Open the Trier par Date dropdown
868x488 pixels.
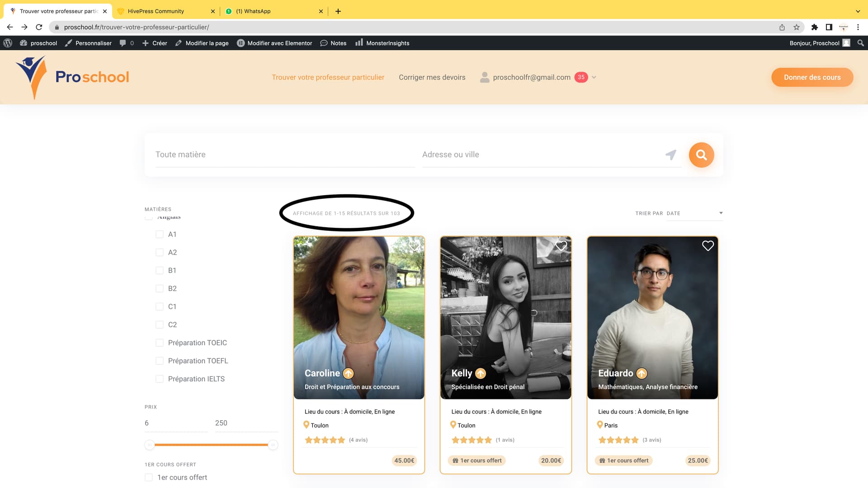click(694, 213)
